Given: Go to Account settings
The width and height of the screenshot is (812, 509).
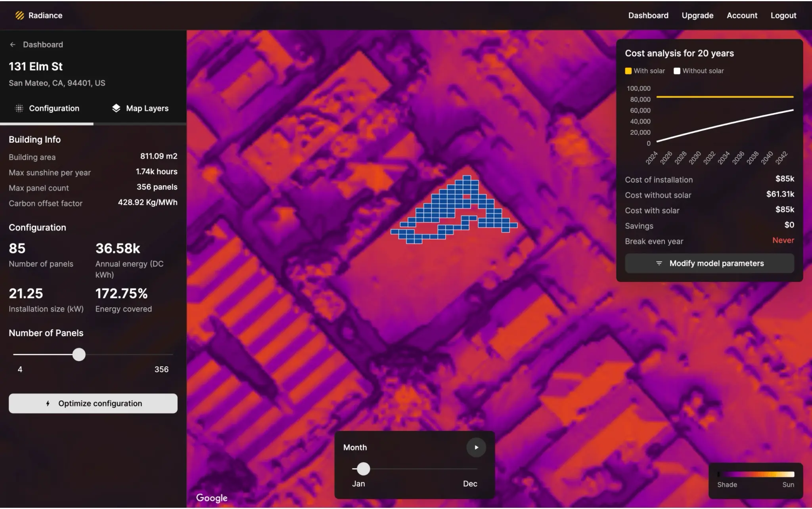Looking at the screenshot, I should tap(742, 15).
